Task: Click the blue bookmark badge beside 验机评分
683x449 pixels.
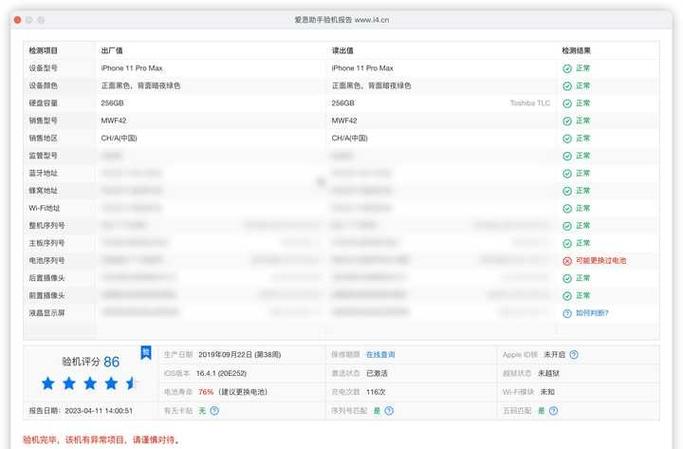Action: coord(146,352)
